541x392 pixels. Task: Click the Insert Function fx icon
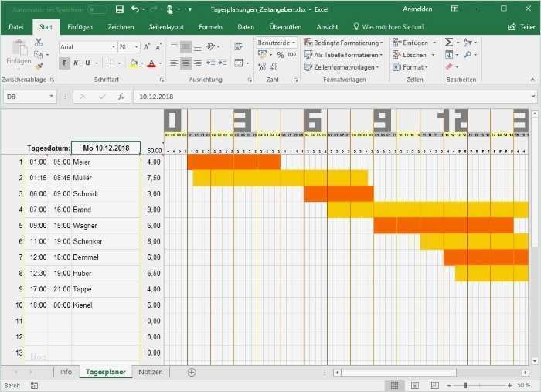coord(121,97)
